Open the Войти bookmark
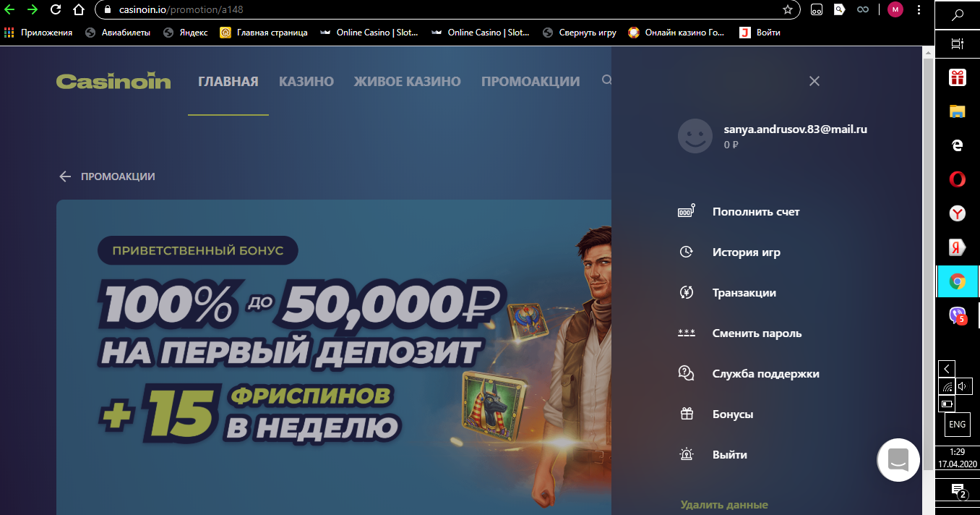Viewport: 980px width, 515px height. 760,33
